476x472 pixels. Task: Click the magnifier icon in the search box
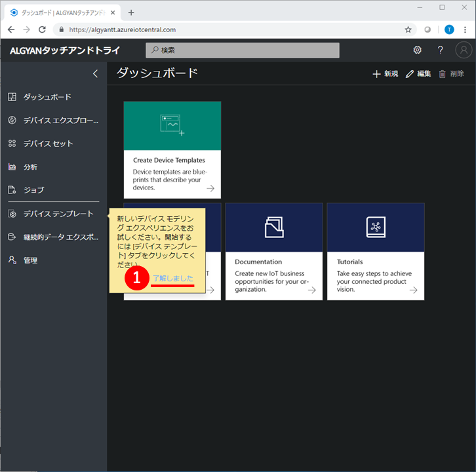(155, 50)
